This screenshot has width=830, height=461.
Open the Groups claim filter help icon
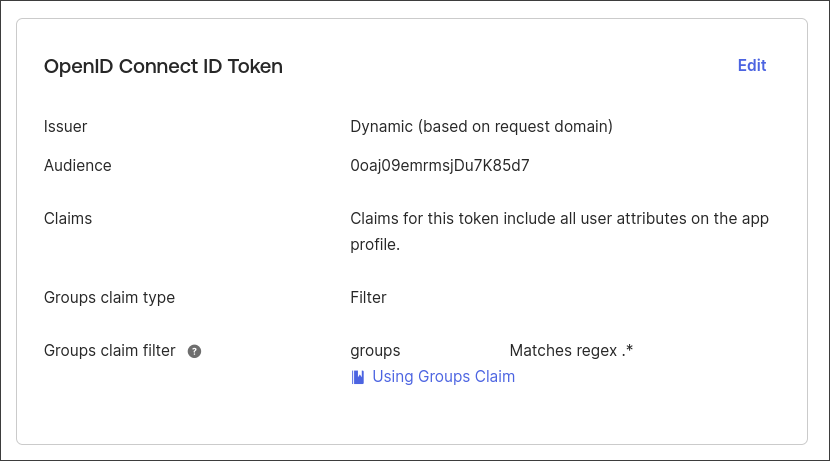194,351
